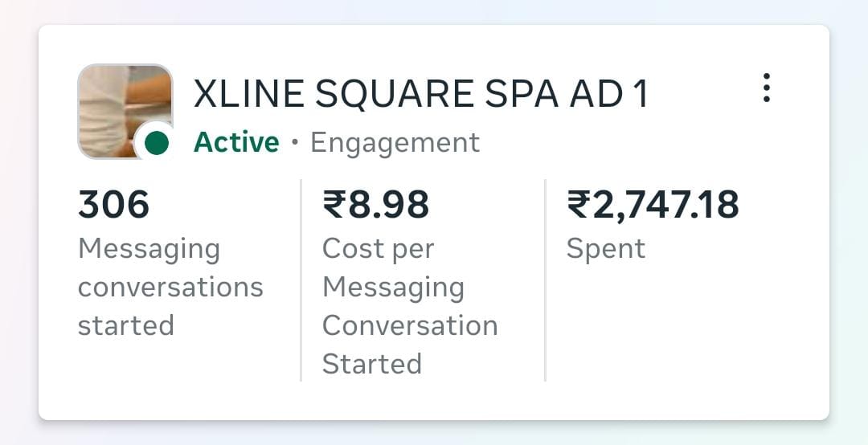The image size is (868, 445).
Task: Click divider between cost and Spent metrics
Action: click(x=545, y=280)
